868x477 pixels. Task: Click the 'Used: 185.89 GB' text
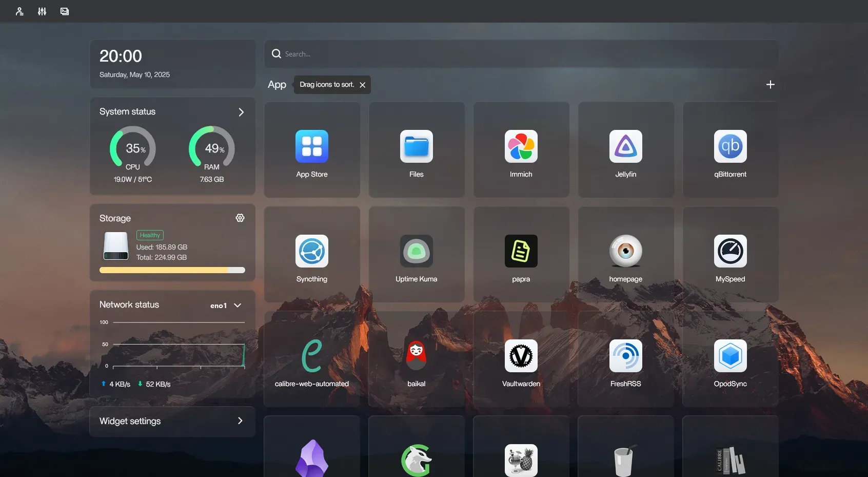[162, 247]
